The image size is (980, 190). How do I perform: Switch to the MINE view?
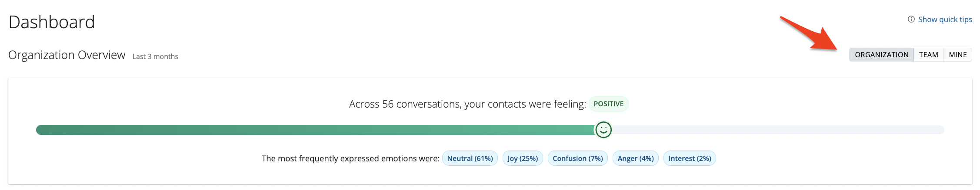(957, 55)
